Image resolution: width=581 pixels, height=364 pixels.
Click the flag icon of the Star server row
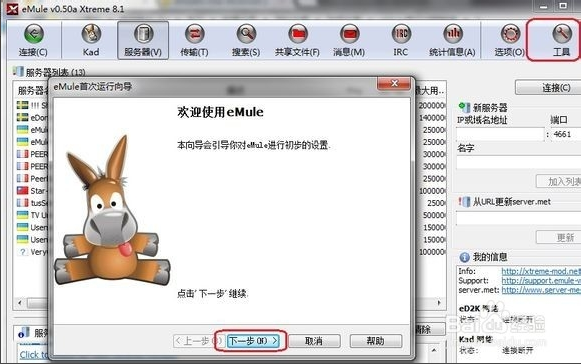[23, 191]
